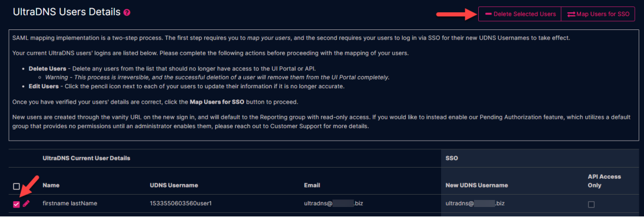Viewport: 644px width, 217px height.
Task: Click the New UDNS Username column header
Action: pos(476,185)
